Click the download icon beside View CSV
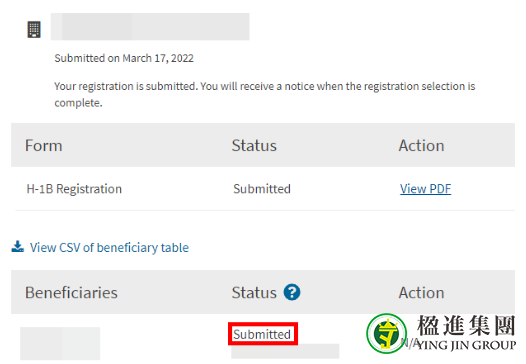Viewport: 526px width, 364px height. click(17, 247)
